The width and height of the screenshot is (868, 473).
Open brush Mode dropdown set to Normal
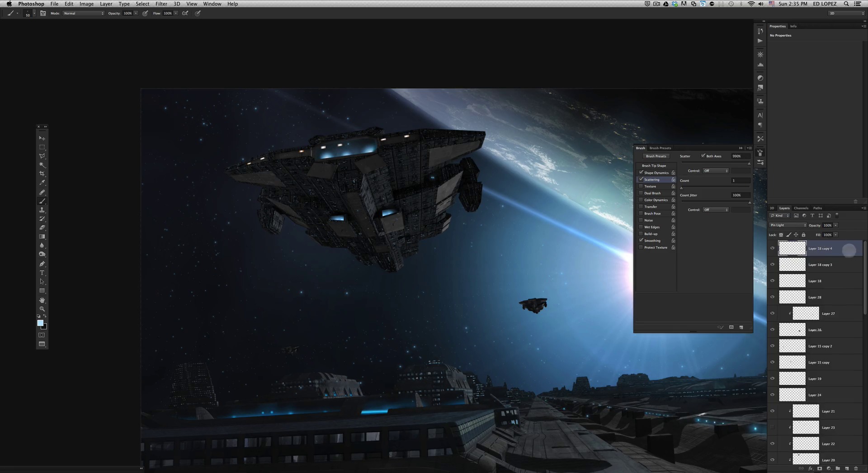click(x=84, y=13)
